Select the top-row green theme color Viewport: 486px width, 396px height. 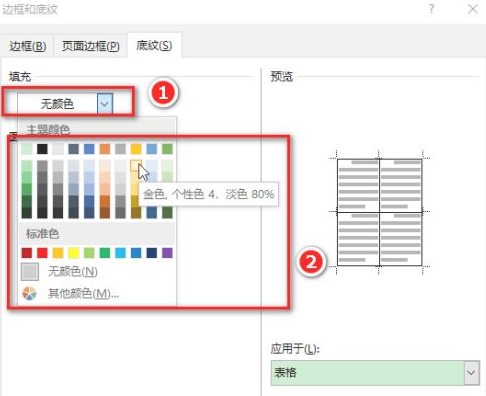(x=167, y=149)
